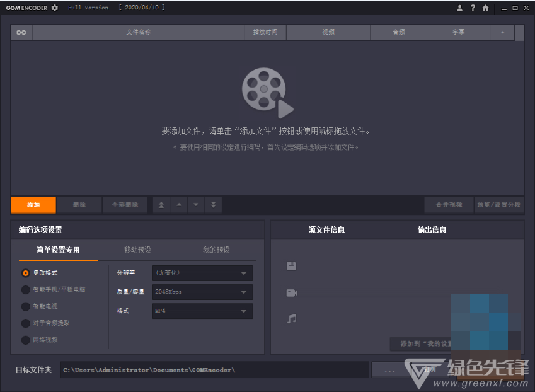Go to the home page icon
This screenshot has width=535, height=392.
click(485, 8)
